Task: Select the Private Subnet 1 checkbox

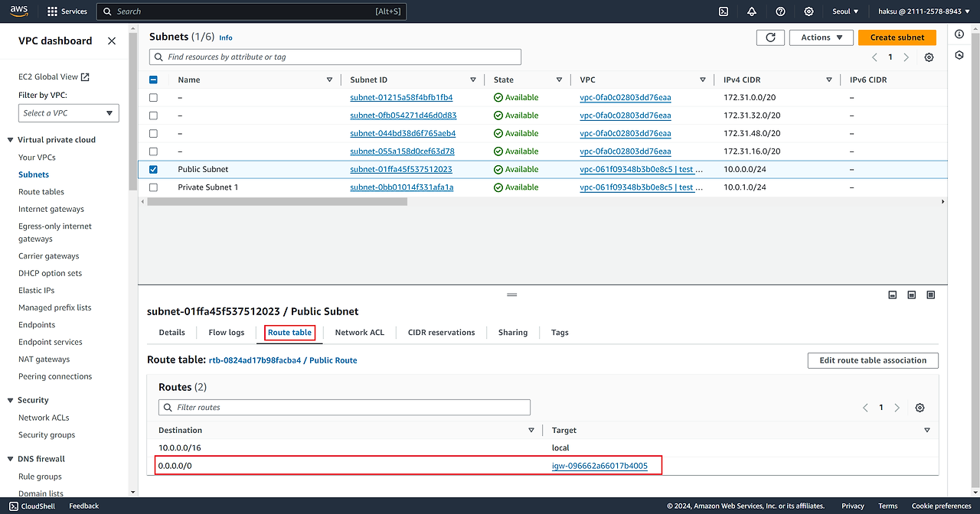Action: [x=153, y=187]
